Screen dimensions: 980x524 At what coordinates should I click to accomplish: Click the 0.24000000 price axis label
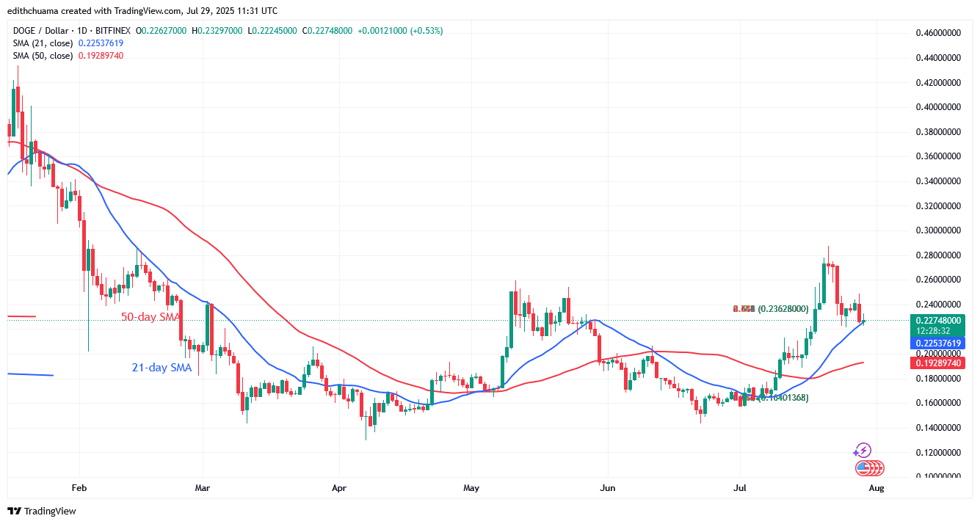pyautogui.click(x=939, y=304)
